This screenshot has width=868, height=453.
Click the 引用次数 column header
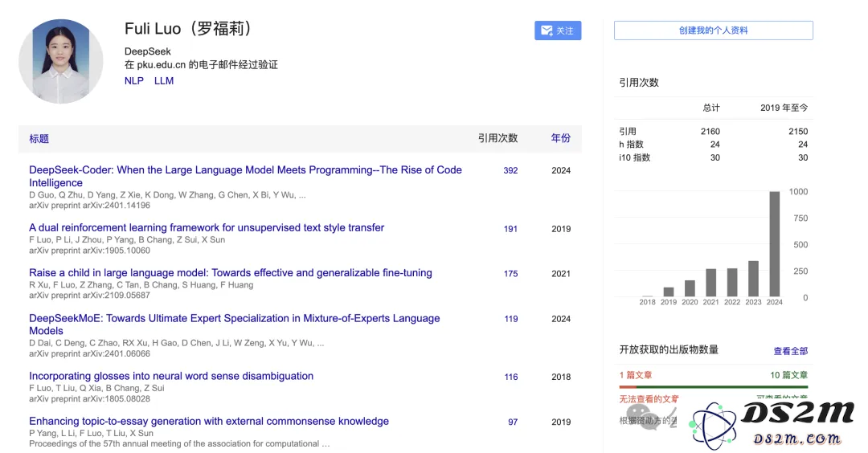point(497,138)
